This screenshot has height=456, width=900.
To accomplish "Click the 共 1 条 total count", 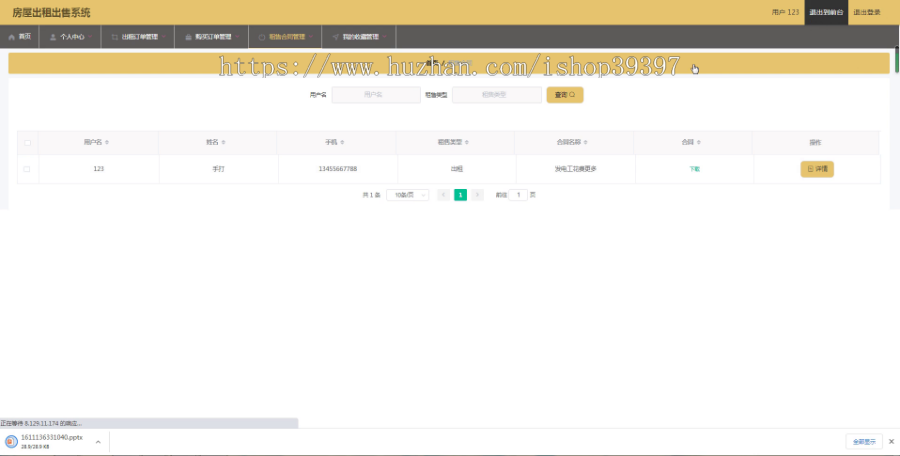I will coord(371,195).
